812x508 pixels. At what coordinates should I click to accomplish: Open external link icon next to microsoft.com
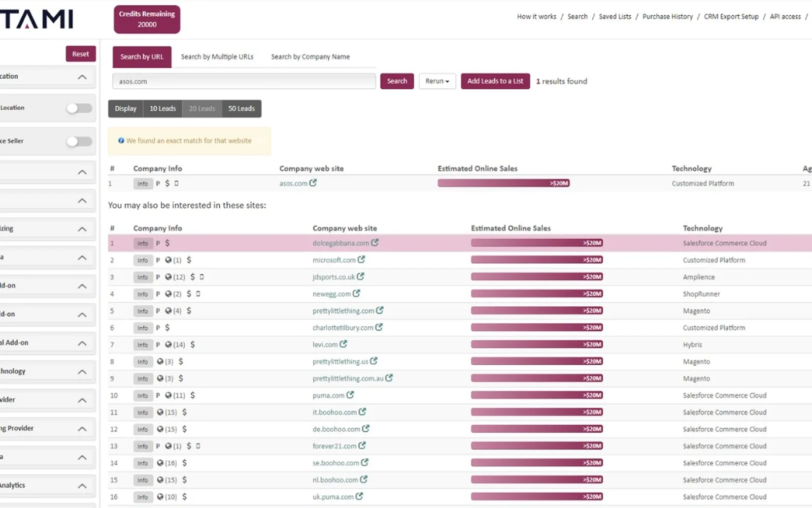(361, 260)
